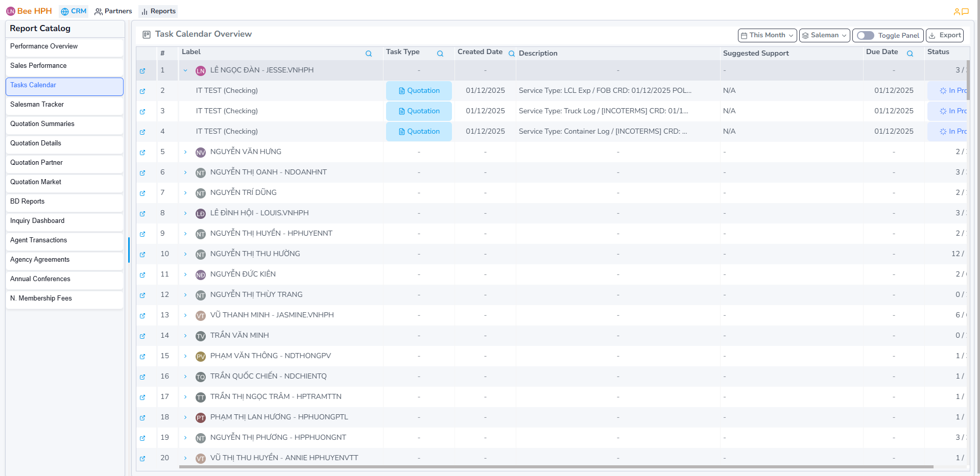
Task: Open the Label column search icon
Action: [x=368, y=53]
